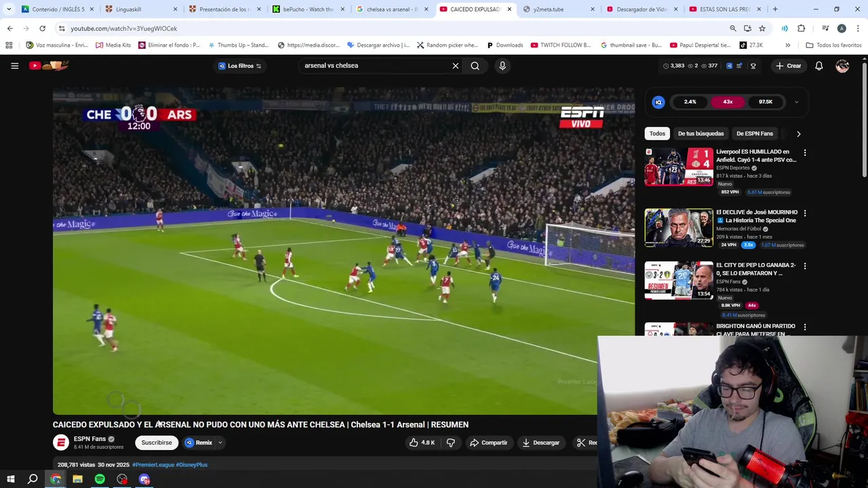The width and height of the screenshot is (868, 488).
Task: Bookmark this page with the star icon
Action: point(762,28)
